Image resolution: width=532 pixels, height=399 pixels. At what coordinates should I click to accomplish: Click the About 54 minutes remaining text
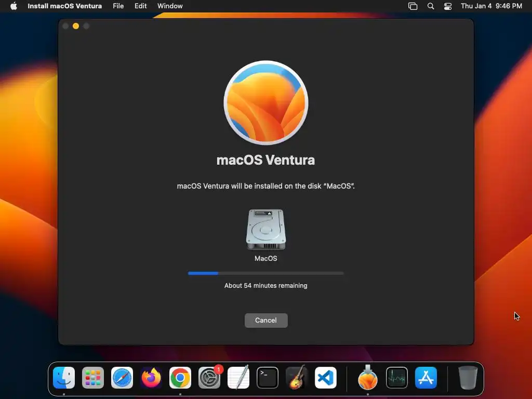click(x=265, y=286)
